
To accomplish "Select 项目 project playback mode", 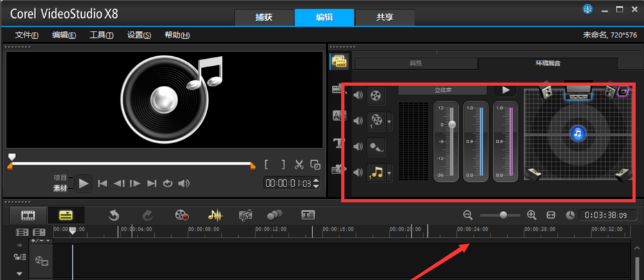I will click(x=60, y=178).
